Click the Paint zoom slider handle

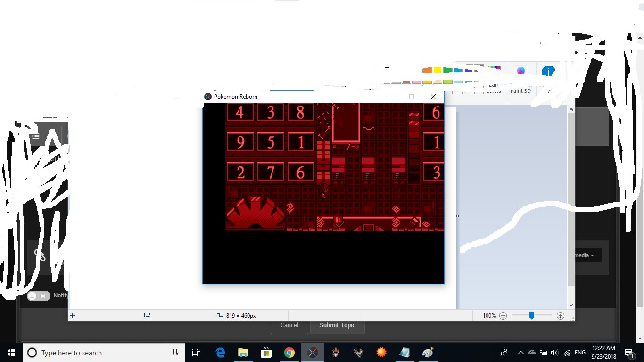click(x=531, y=315)
